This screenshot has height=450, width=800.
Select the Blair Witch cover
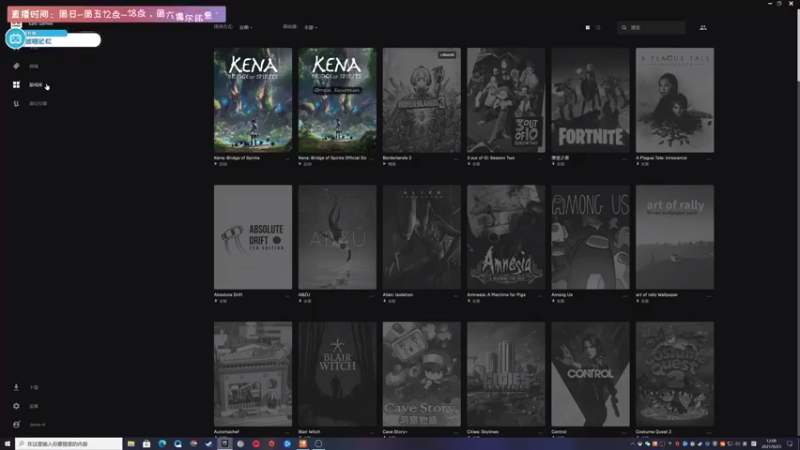coord(337,374)
